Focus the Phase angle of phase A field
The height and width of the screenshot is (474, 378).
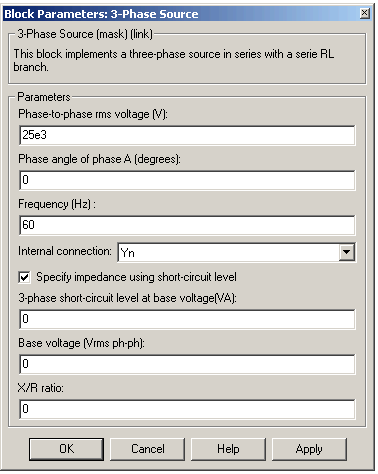[187, 180]
